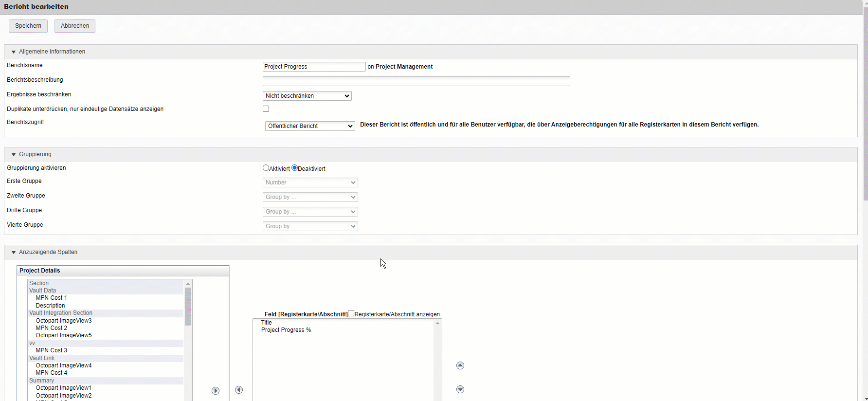868x401 pixels.
Task: Click the page vertical scrollbar thumb
Action: pos(866,105)
